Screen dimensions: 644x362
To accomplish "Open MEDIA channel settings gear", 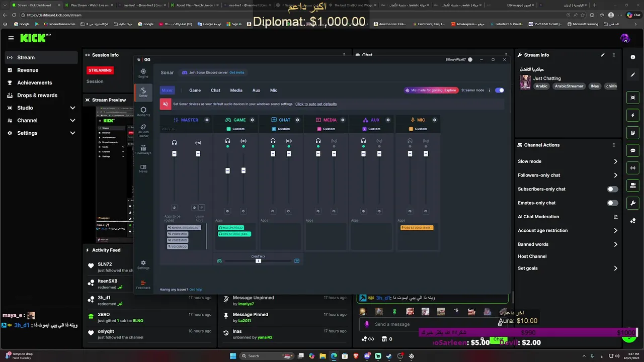I will pyautogui.click(x=343, y=120).
